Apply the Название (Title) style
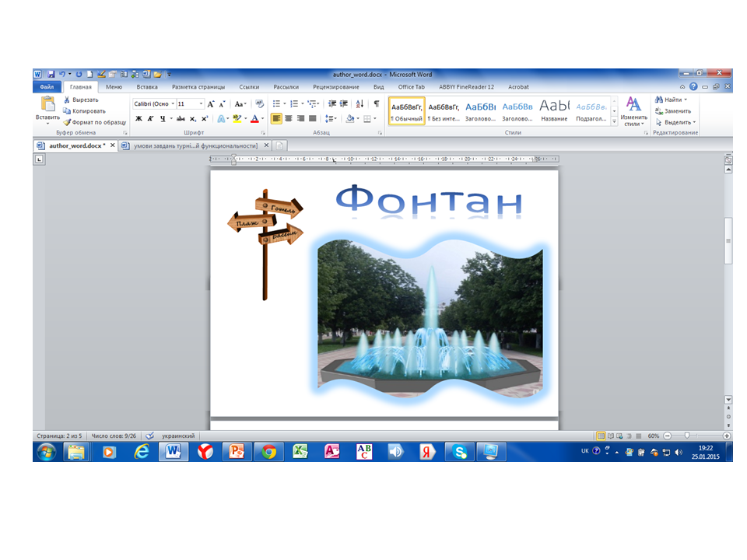 coord(554,111)
